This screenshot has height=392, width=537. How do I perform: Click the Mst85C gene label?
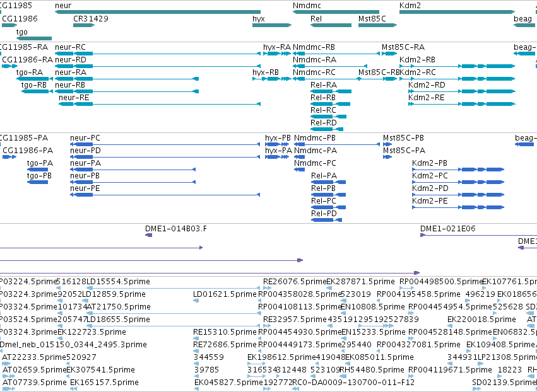(x=372, y=18)
